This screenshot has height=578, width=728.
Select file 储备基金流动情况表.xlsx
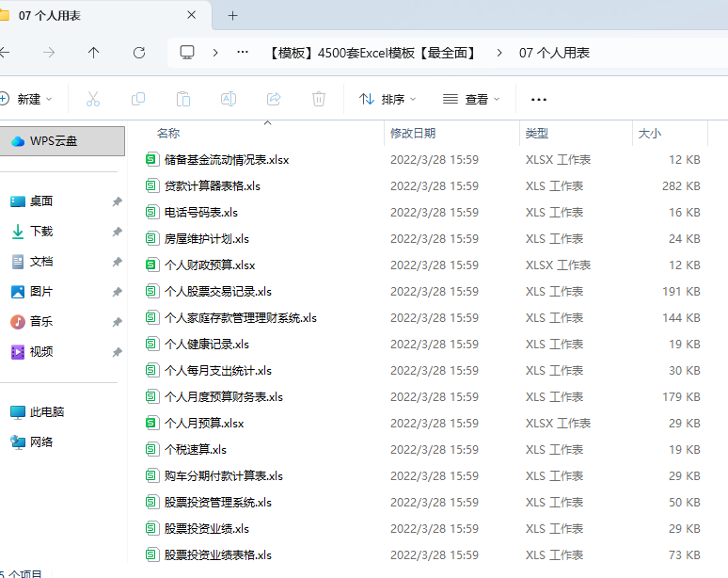(227, 160)
